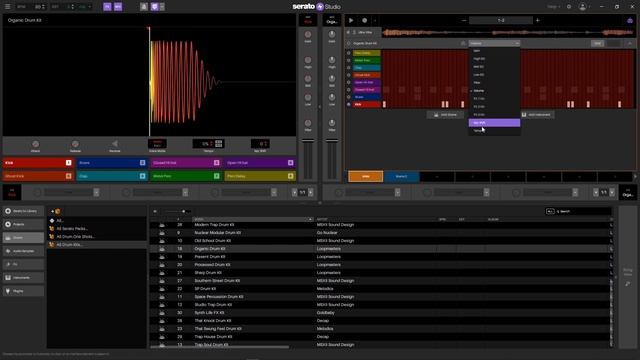Choose Volume in automation menu
The image size is (640, 360).
pos(494,91)
